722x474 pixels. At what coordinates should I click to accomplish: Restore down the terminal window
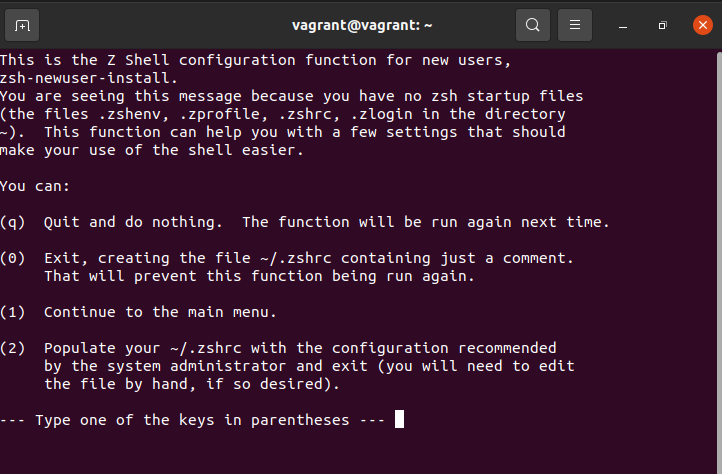(x=662, y=24)
